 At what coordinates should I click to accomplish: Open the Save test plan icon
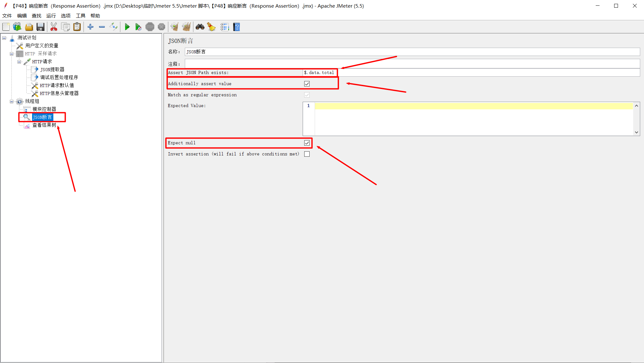click(40, 27)
